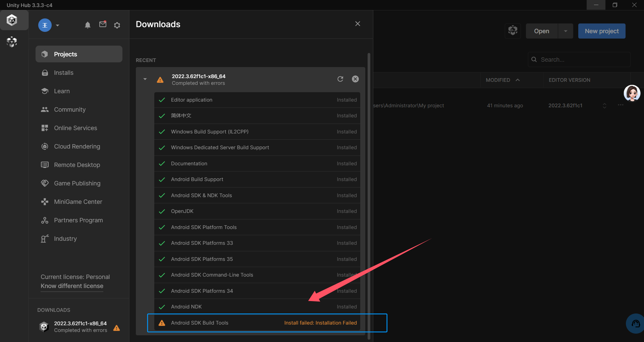Open Partners Program

pyautogui.click(x=79, y=220)
